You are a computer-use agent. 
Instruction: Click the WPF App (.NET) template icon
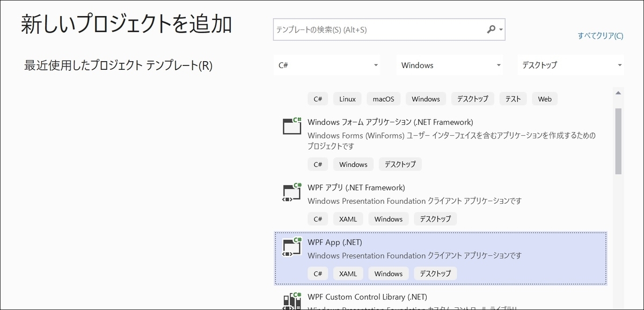tap(292, 247)
